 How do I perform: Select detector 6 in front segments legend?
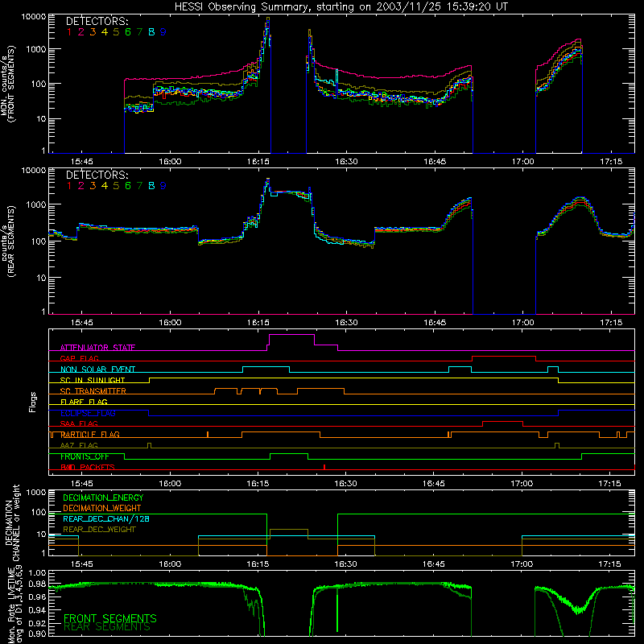click(128, 32)
